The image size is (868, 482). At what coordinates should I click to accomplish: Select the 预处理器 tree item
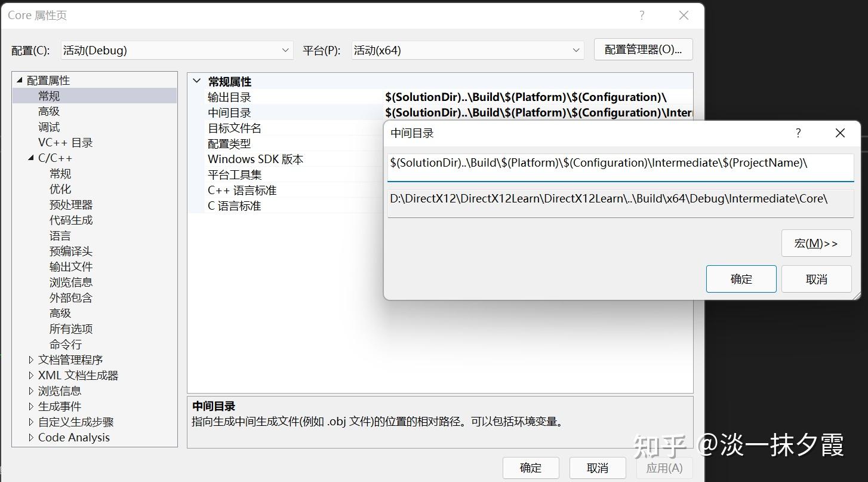click(x=71, y=204)
